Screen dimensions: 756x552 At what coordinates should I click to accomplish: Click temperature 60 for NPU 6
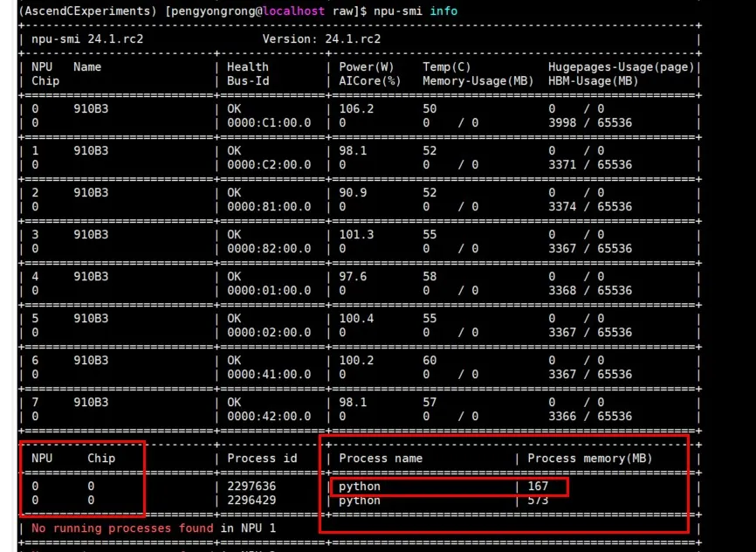pos(430,361)
